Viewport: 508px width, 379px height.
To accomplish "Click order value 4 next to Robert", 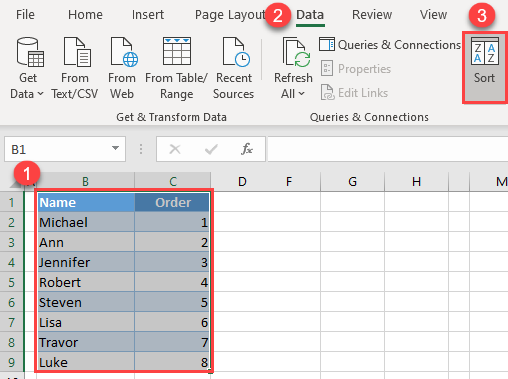I will pyautogui.click(x=172, y=282).
